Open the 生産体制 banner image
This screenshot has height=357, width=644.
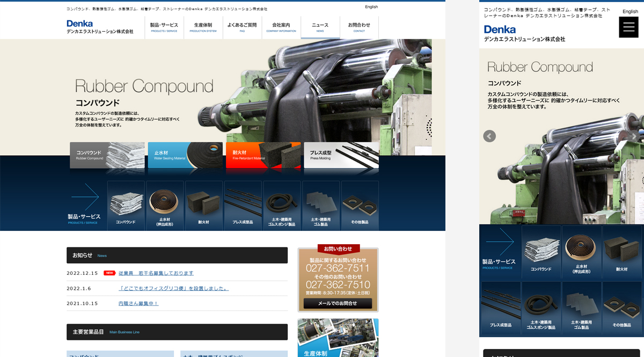coord(338,338)
